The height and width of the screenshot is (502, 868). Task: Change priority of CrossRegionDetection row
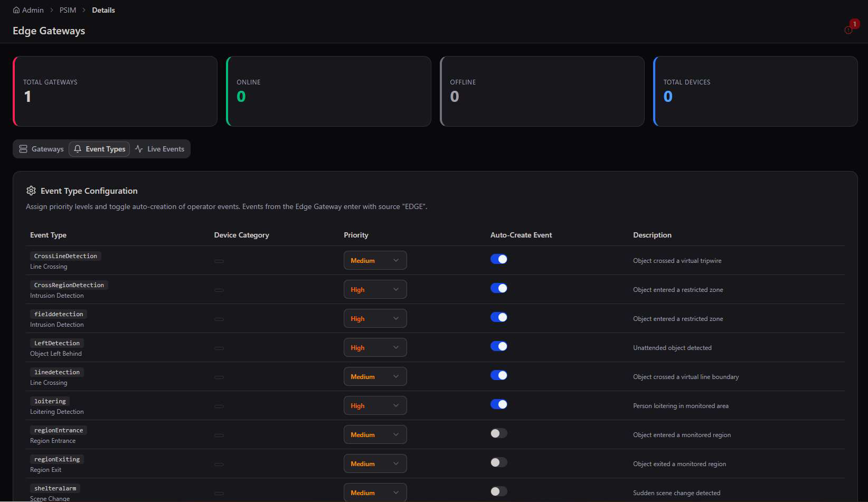click(x=375, y=289)
